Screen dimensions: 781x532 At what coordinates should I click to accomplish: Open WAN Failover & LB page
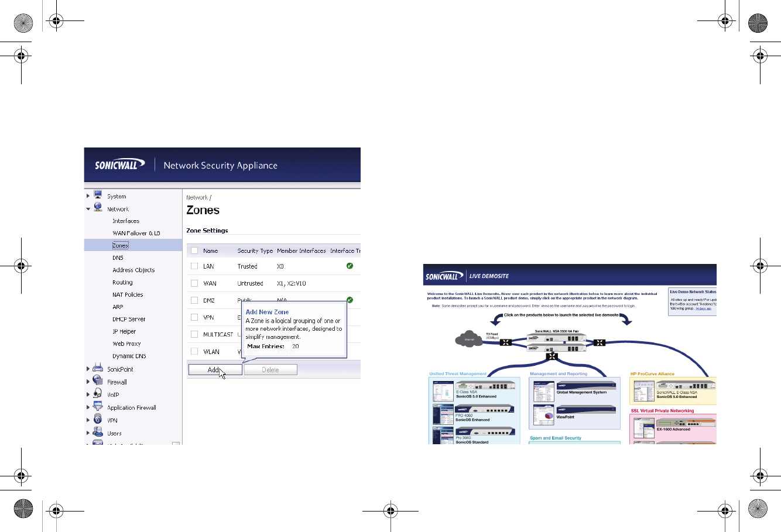point(136,234)
